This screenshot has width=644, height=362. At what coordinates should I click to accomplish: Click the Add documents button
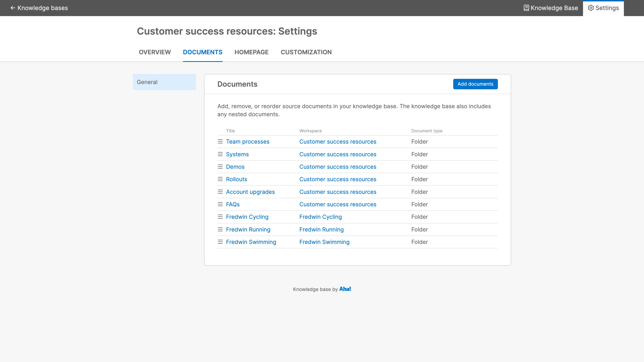475,84
